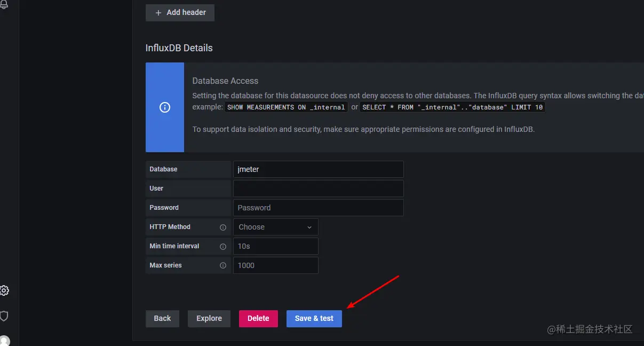Click the Database Access info icon
The height and width of the screenshot is (346, 644).
click(x=165, y=107)
